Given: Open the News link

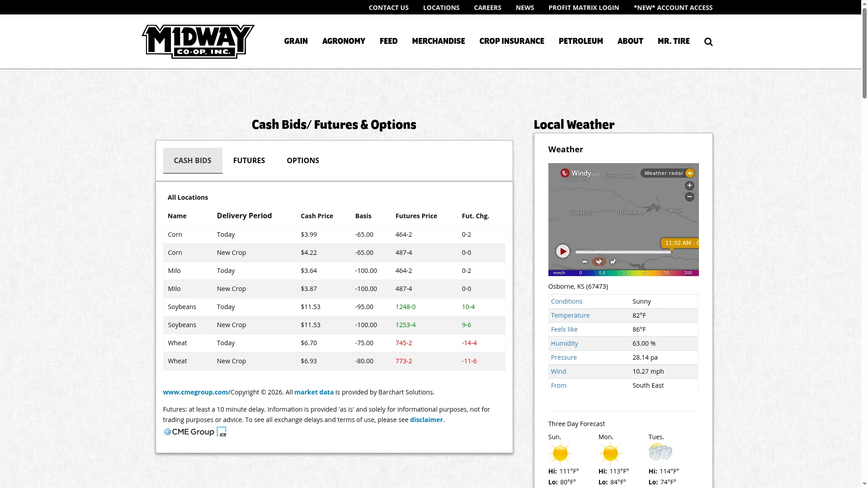Looking at the screenshot, I should [525, 8].
